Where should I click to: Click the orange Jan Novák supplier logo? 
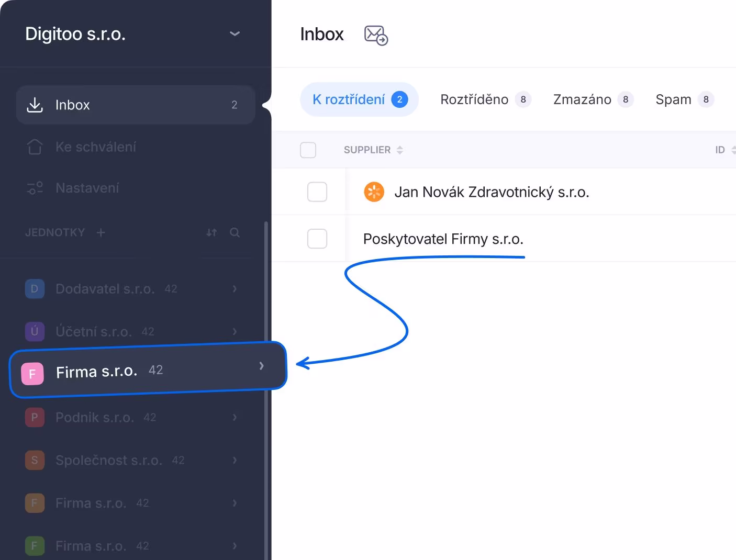pyautogui.click(x=374, y=192)
